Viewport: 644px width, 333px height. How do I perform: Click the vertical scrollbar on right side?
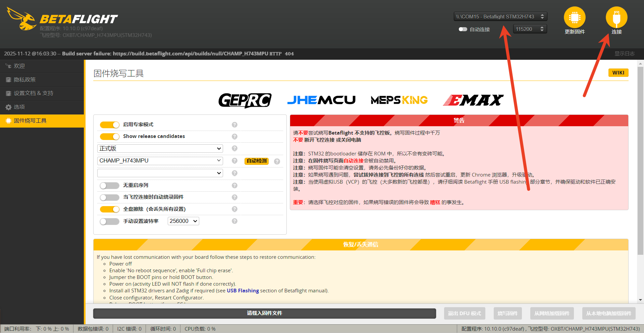[640, 161]
